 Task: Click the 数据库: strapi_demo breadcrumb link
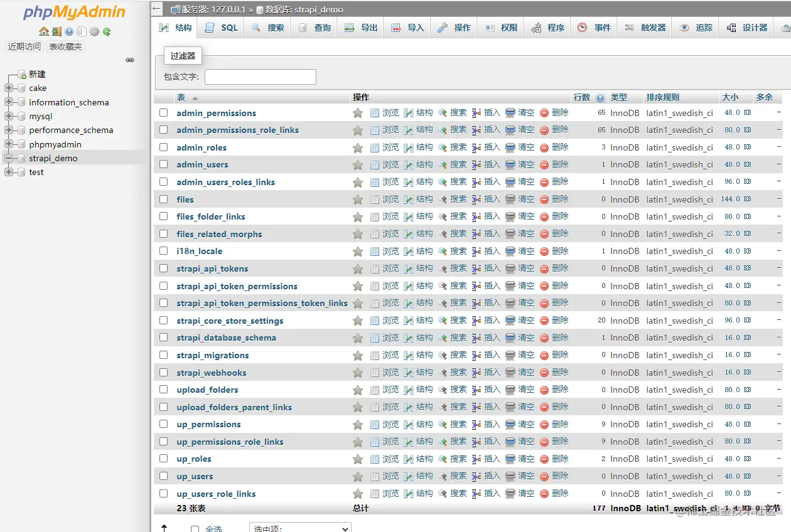[x=304, y=9]
